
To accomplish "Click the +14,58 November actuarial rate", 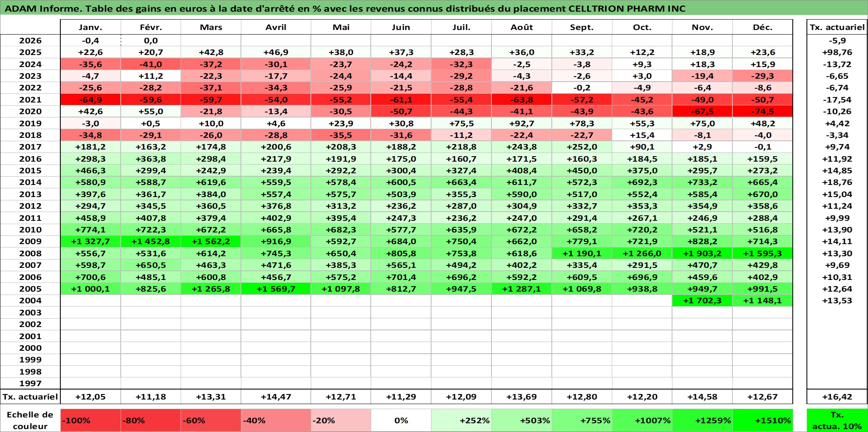I will (702, 397).
